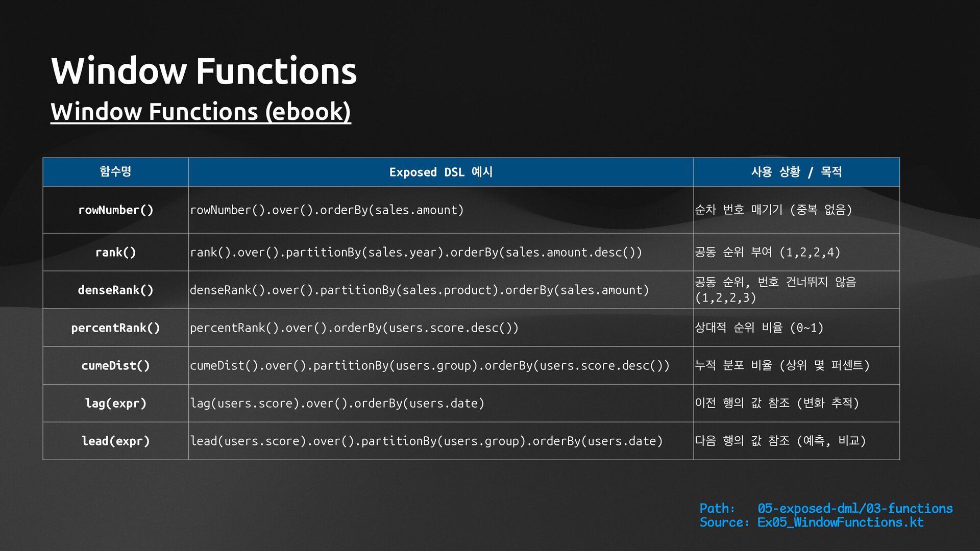Select the 사용 상황 / 목적 header
The image size is (980, 551).
(x=796, y=172)
